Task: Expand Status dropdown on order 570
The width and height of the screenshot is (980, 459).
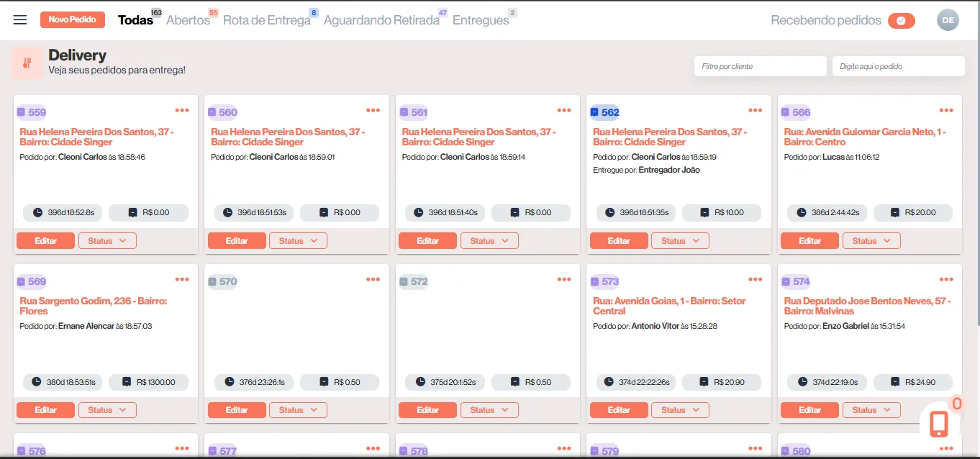Action: pos(298,410)
